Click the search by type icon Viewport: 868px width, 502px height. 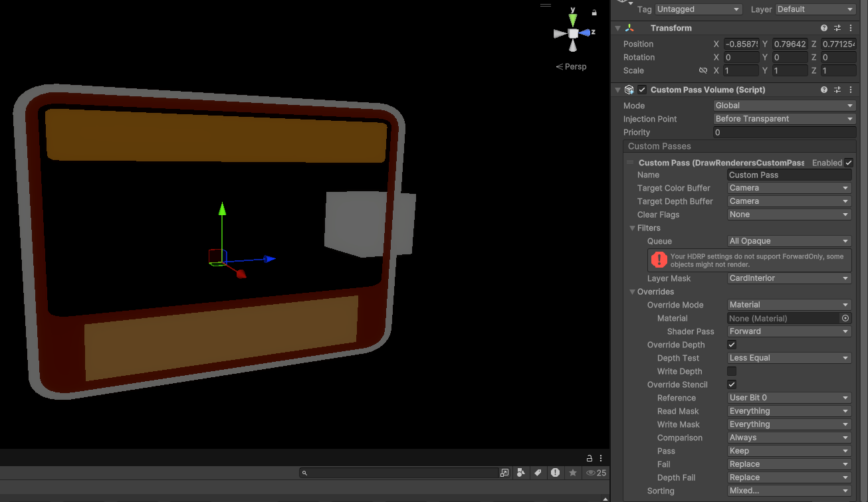pos(521,472)
